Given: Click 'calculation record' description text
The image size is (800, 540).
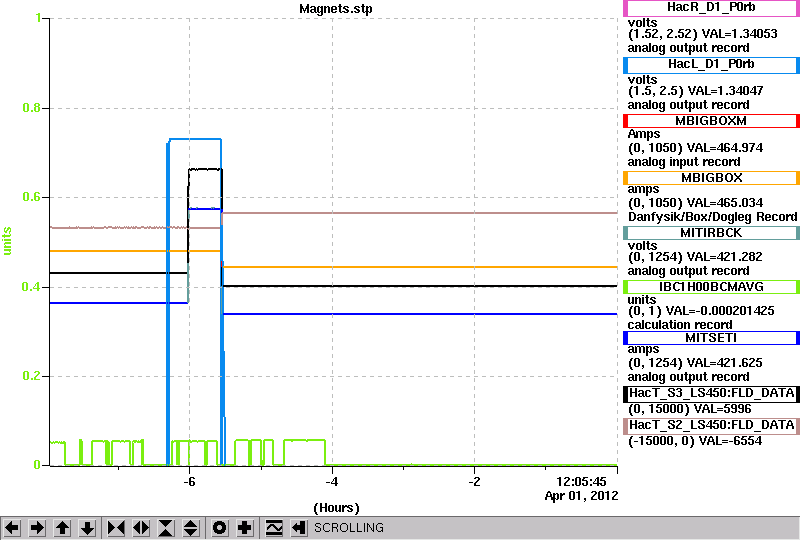Looking at the screenshot, I should click(x=680, y=325).
